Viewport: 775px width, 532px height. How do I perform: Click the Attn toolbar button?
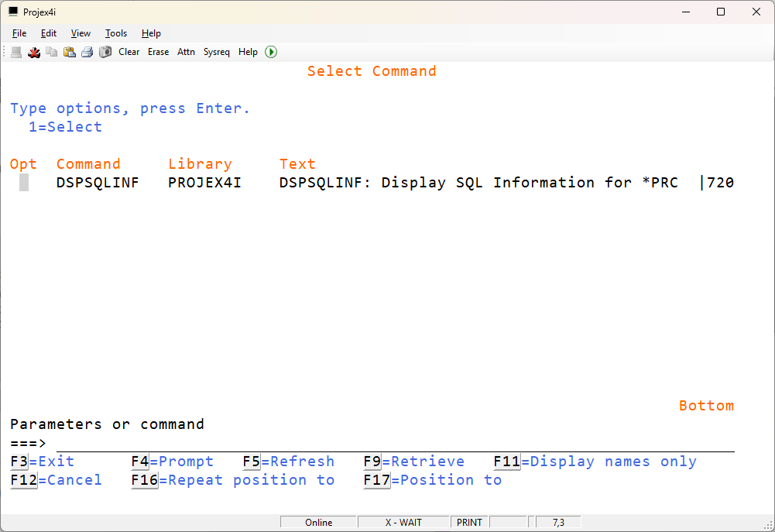coord(186,52)
